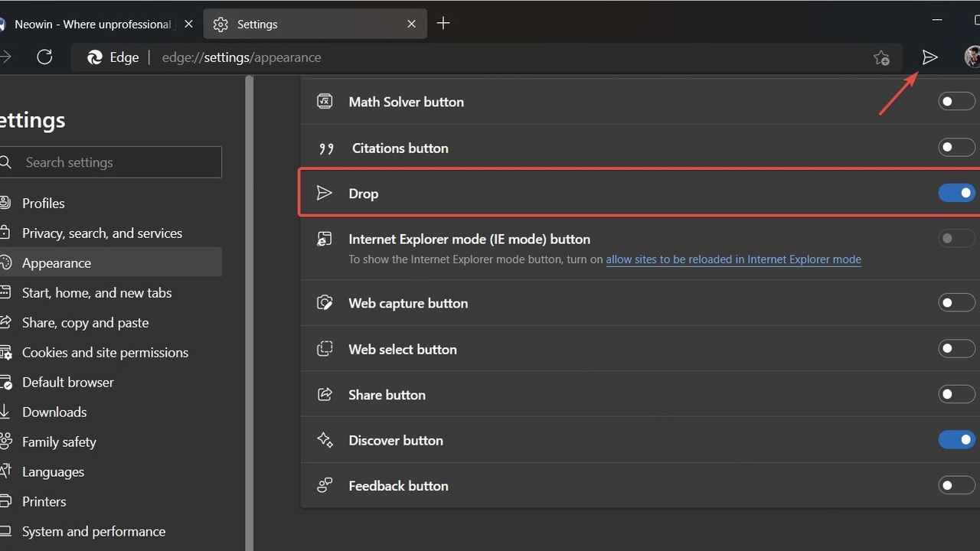980x551 pixels.
Task: Click the new tab plus icon
Action: pyautogui.click(x=443, y=24)
